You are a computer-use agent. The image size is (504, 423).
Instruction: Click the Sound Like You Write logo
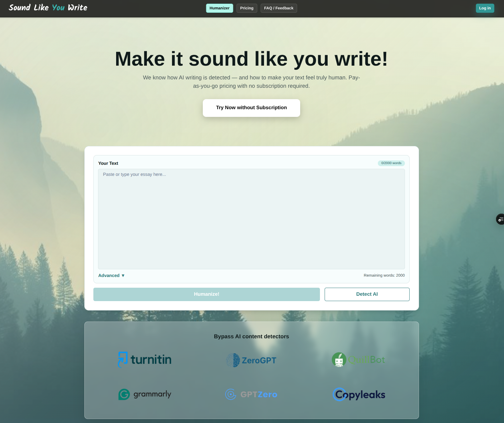[x=48, y=8]
